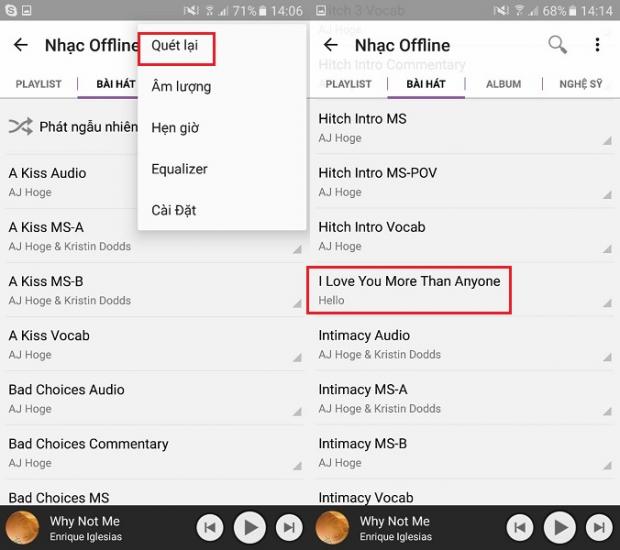Expand options triangle for A Kiss MS-A
Viewport: 620px width, 550px height.
[x=297, y=248]
